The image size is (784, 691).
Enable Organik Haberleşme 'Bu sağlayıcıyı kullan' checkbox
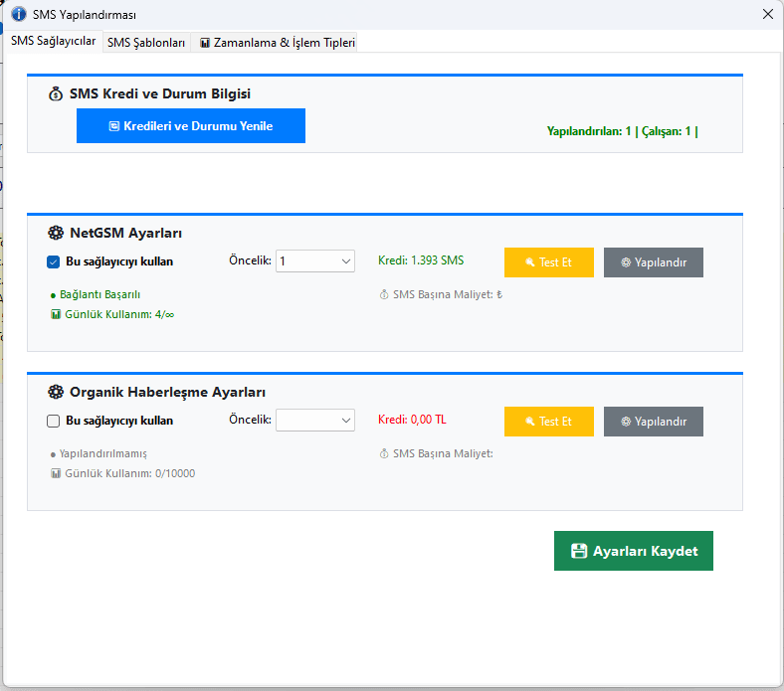pos(54,421)
